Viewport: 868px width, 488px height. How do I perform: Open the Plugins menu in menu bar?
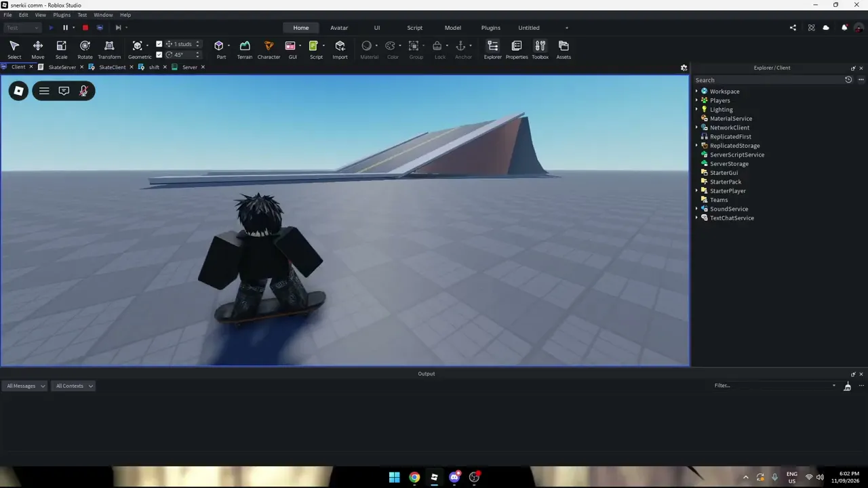[x=62, y=15]
